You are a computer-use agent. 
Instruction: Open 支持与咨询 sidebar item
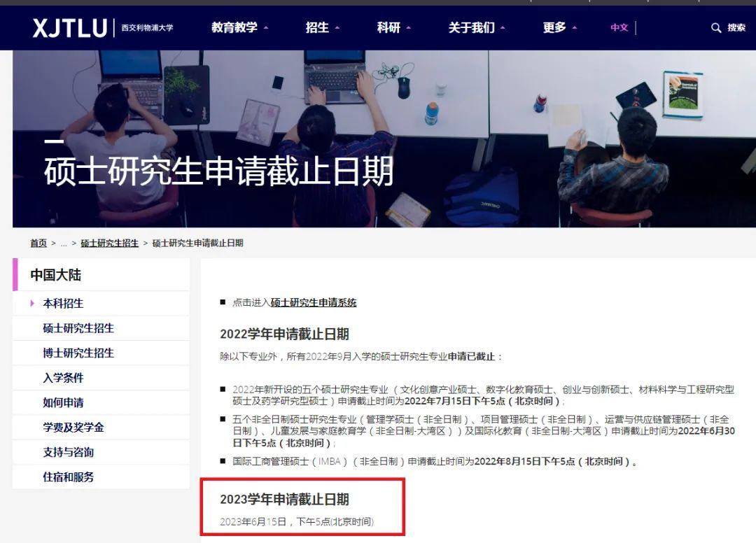tap(68, 453)
